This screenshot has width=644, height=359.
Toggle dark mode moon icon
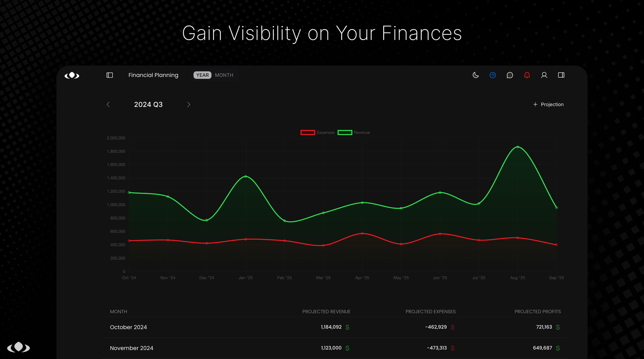(x=475, y=75)
